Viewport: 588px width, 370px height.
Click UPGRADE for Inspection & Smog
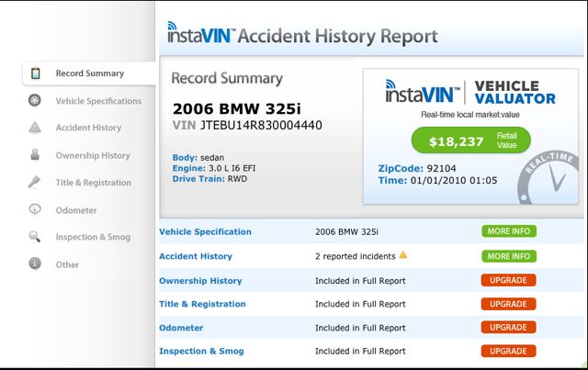[x=508, y=352]
